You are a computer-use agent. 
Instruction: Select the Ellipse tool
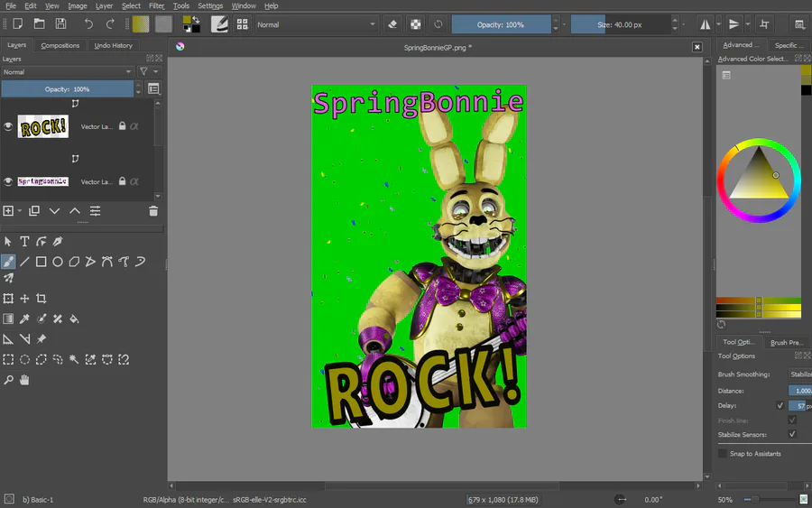point(58,262)
